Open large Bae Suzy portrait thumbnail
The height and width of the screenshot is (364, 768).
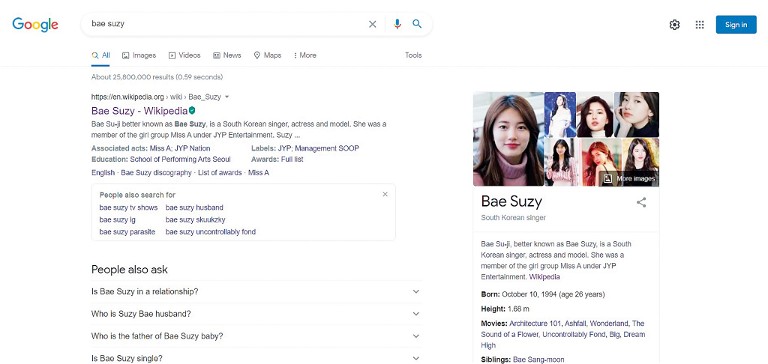508,139
